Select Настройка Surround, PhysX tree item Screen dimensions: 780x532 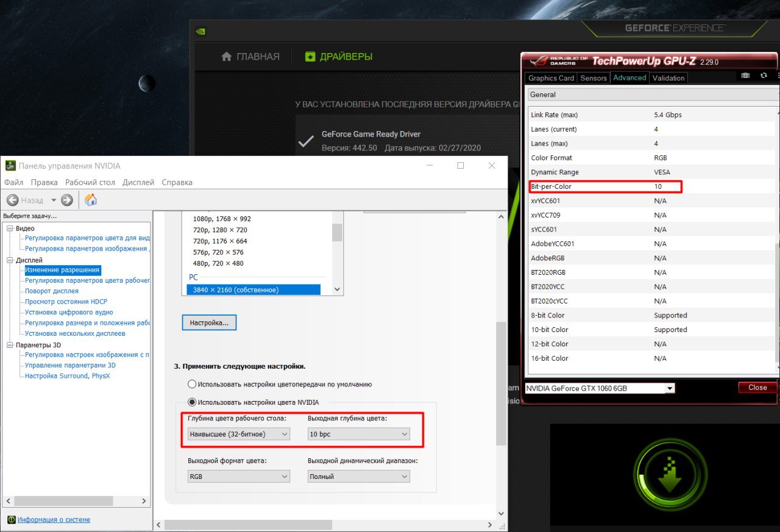[68, 376]
